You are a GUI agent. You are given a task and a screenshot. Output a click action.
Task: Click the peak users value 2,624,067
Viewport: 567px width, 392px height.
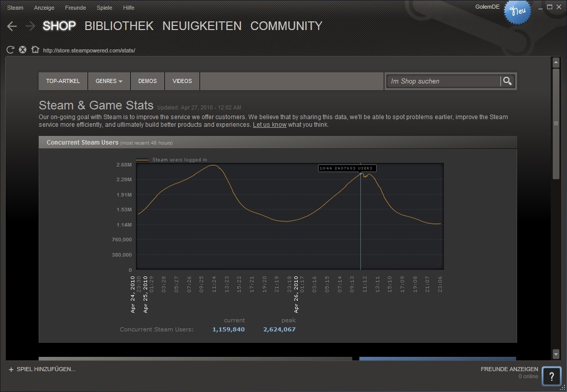coord(279,329)
